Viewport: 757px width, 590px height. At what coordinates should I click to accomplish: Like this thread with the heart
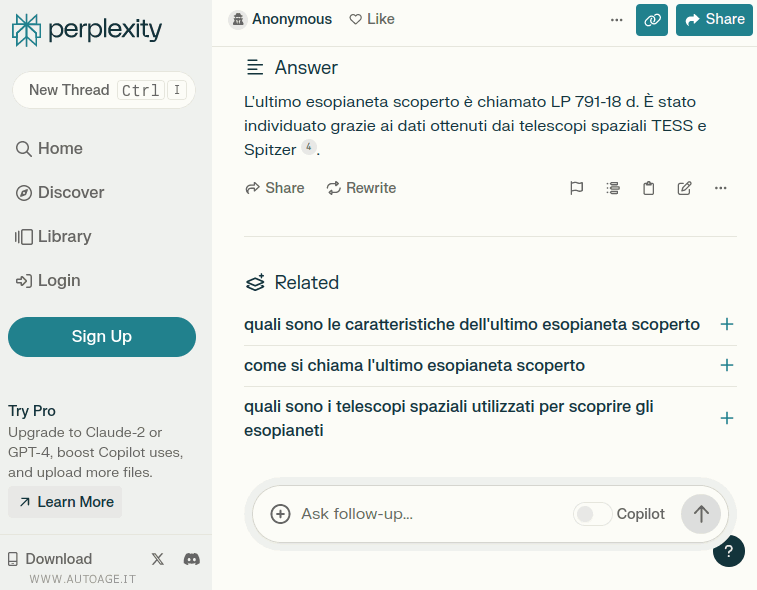(372, 19)
